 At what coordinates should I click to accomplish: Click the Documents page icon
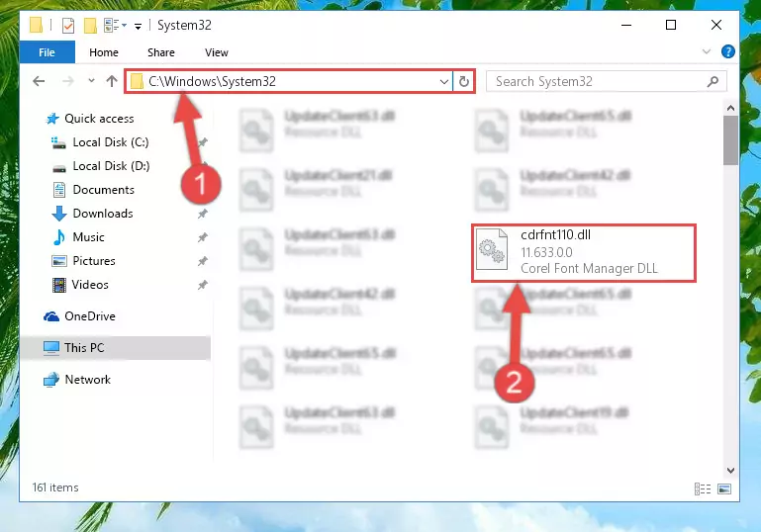(x=59, y=190)
